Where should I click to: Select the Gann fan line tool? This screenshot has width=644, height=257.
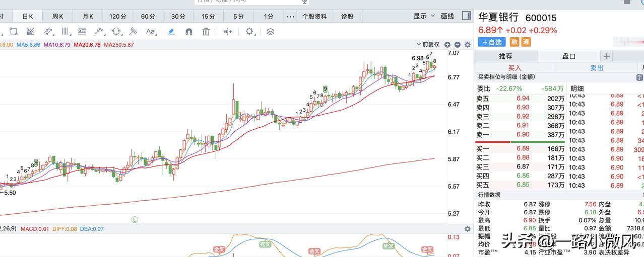point(30,32)
